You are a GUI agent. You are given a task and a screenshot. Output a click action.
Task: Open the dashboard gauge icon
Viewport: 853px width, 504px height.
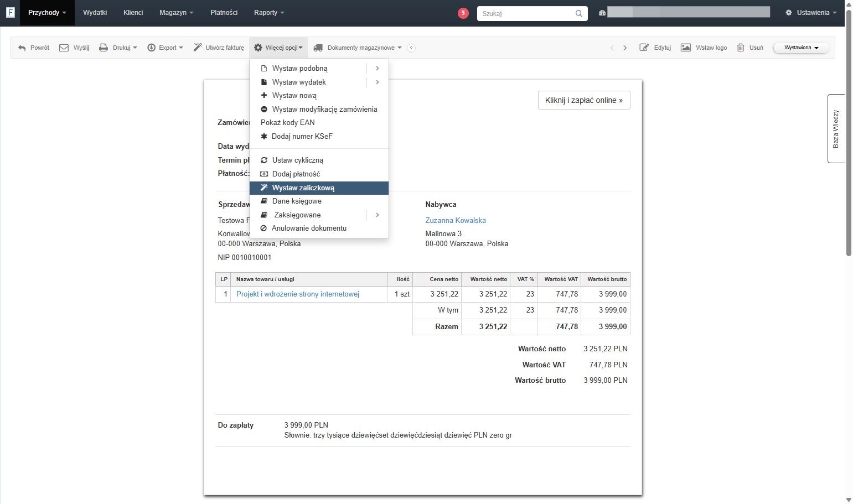(602, 13)
